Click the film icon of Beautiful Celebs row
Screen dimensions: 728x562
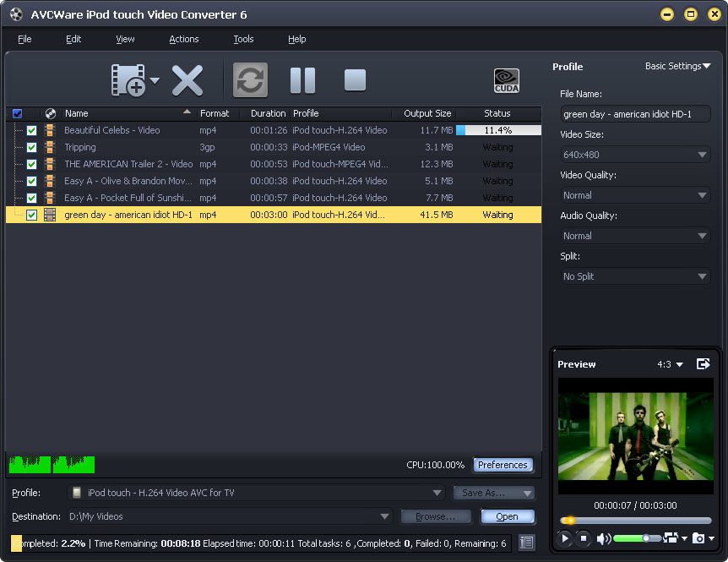(x=50, y=130)
